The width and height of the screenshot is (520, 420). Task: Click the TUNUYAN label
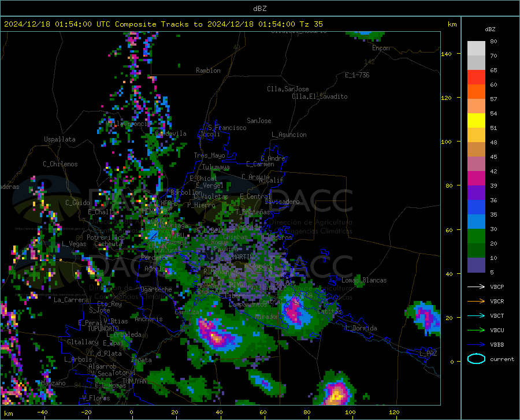pyautogui.click(x=134, y=381)
